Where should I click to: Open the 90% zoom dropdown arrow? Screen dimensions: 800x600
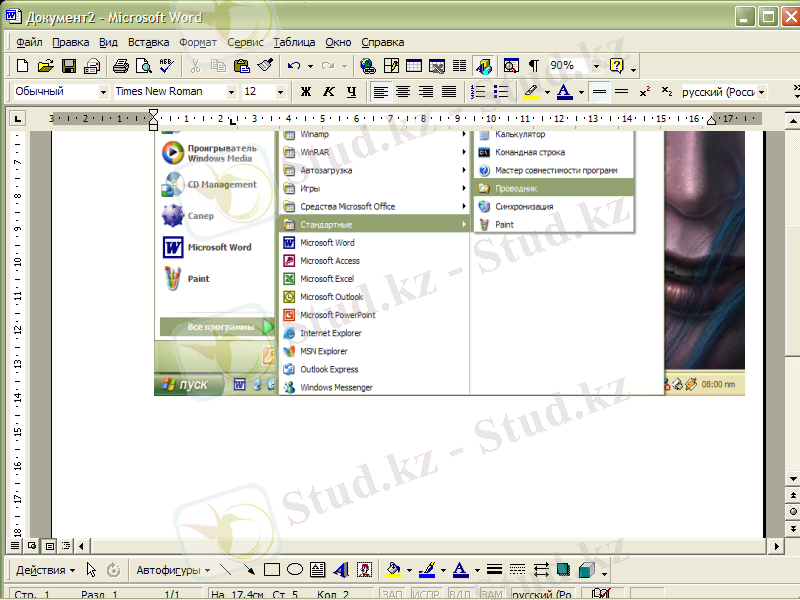[x=596, y=66]
